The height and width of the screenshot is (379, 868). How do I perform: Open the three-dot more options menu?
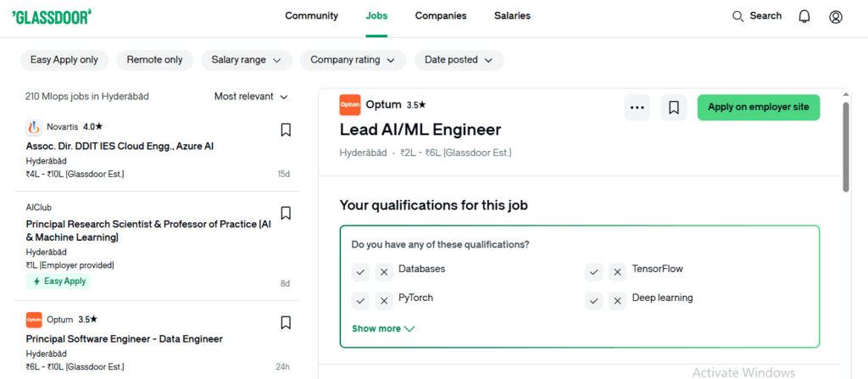[637, 108]
